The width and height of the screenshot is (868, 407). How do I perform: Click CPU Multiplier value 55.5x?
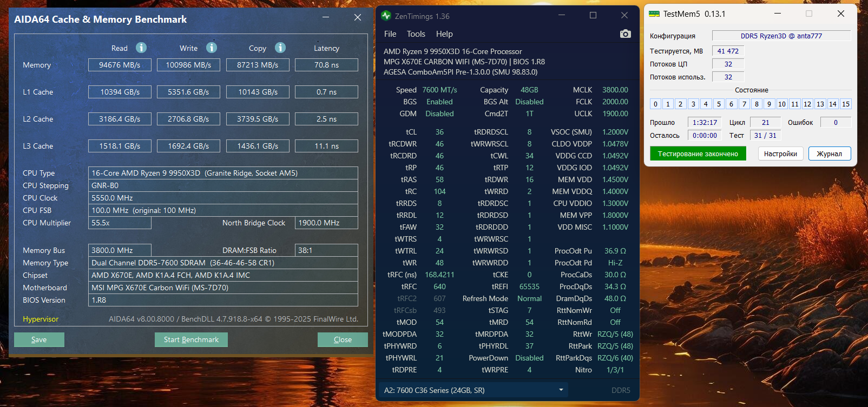click(x=120, y=223)
